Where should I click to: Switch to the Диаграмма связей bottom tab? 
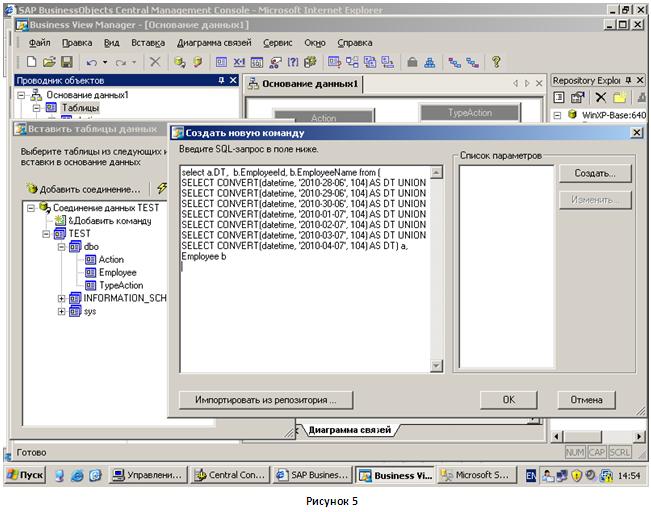(350, 430)
